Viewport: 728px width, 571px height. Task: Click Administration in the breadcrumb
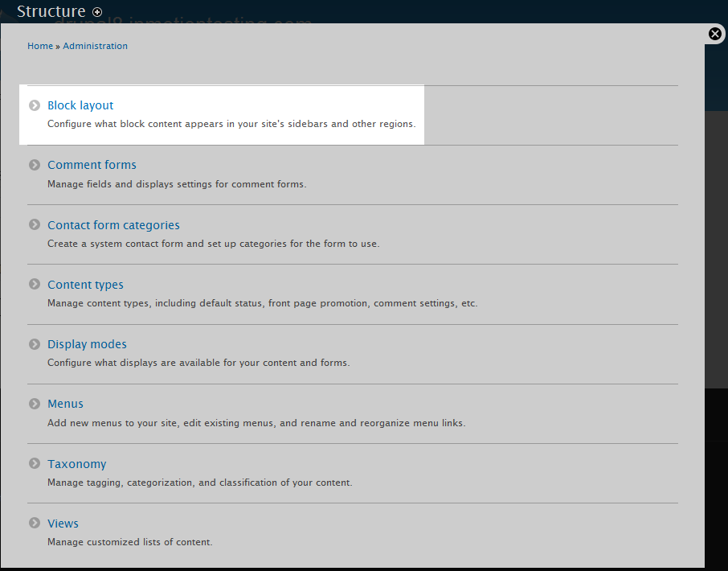click(95, 46)
